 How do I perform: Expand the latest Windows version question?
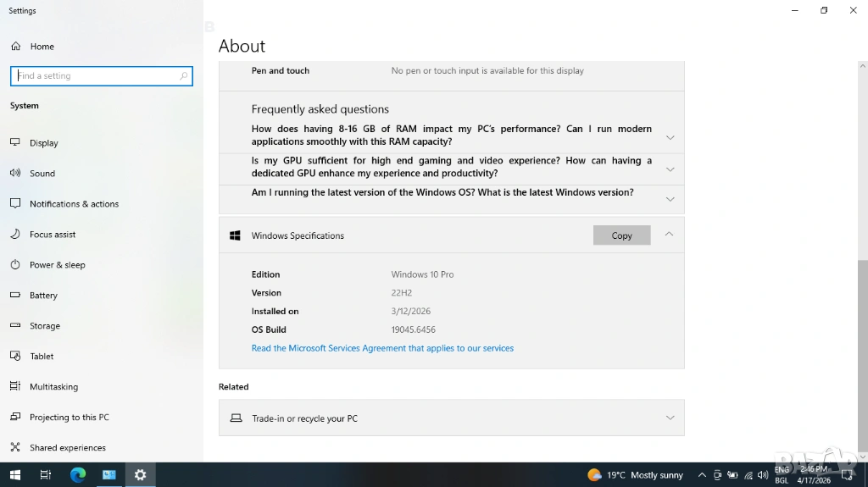670,199
